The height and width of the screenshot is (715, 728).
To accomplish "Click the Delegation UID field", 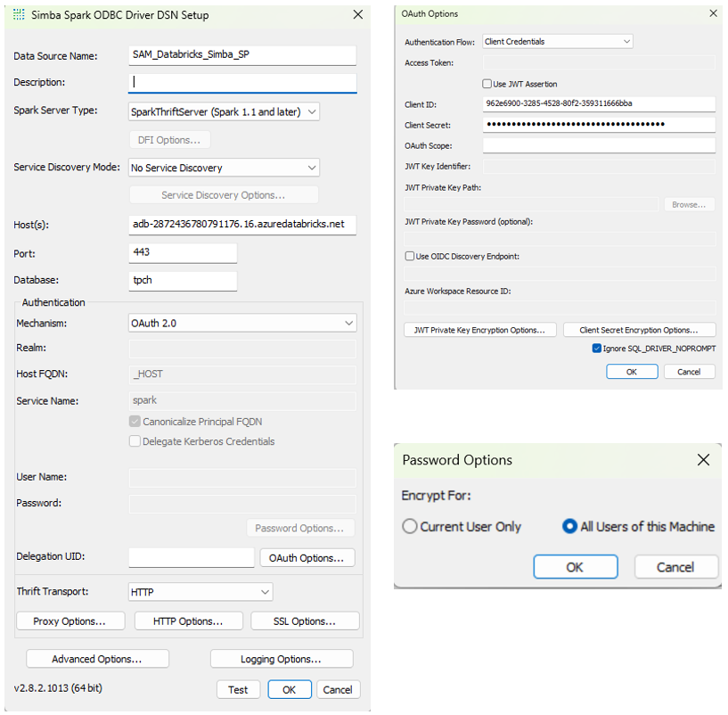I will (192, 557).
